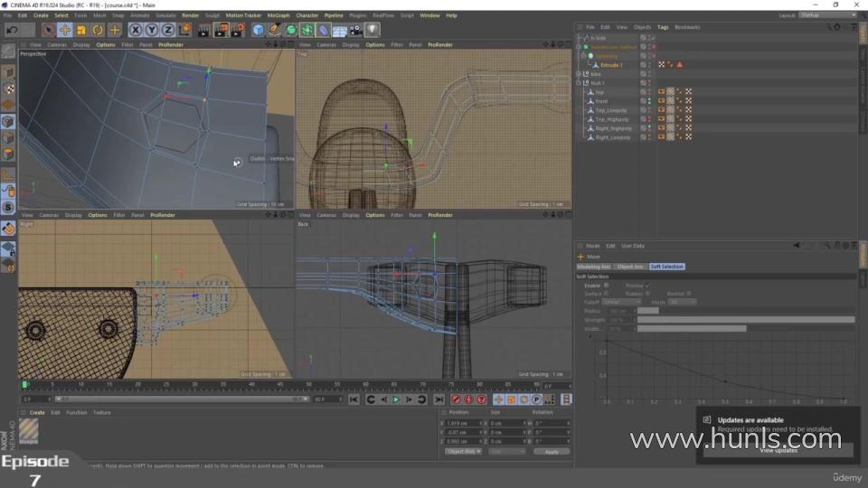Viewport: 868px width, 488px height.
Task: Switch to the Modeling Axis tab
Action: click(x=594, y=267)
